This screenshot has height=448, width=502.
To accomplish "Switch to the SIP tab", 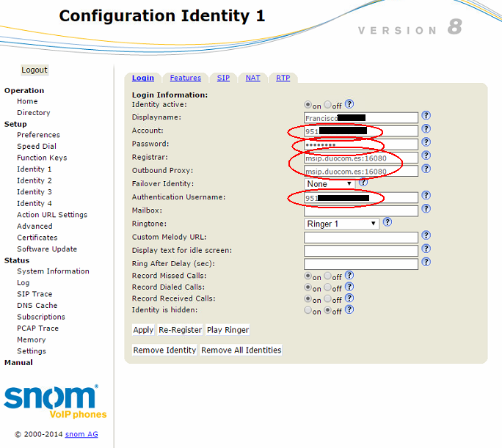I will pyautogui.click(x=223, y=78).
